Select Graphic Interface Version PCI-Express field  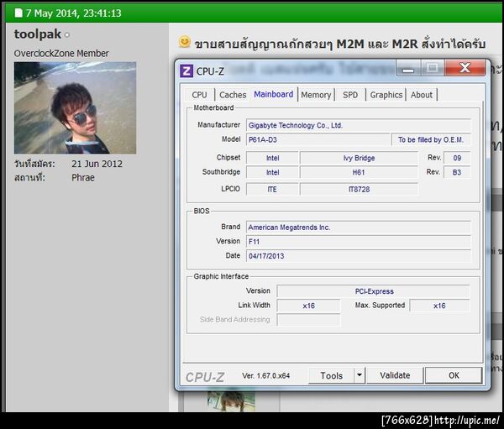pos(374,291)
